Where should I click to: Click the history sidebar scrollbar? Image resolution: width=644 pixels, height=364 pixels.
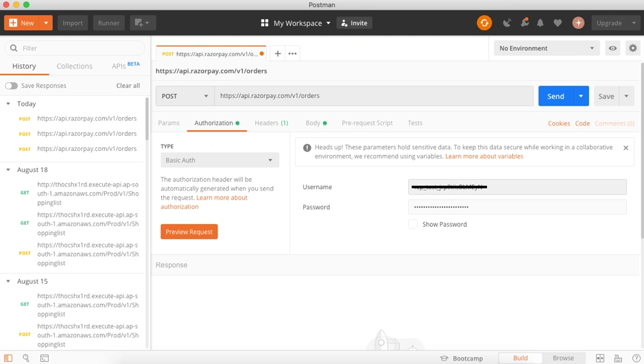tap(147, 119)
